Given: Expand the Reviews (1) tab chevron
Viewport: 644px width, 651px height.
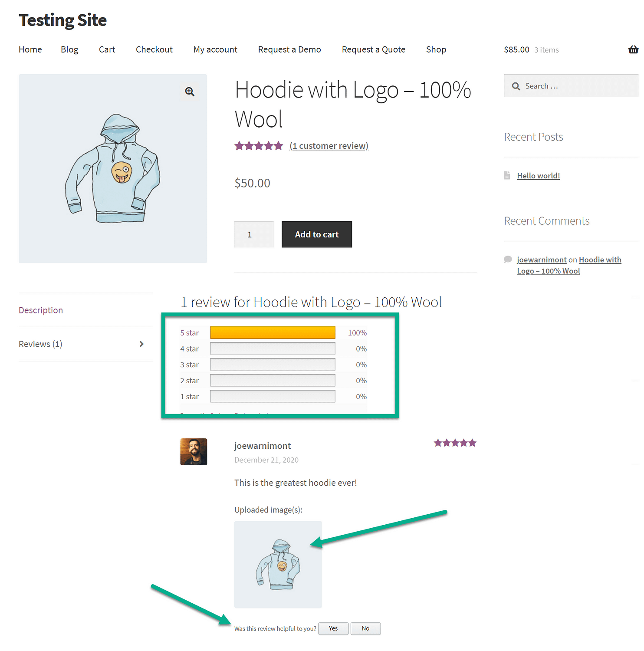Looking at the screenshot, I should click(x=141, y=344).
